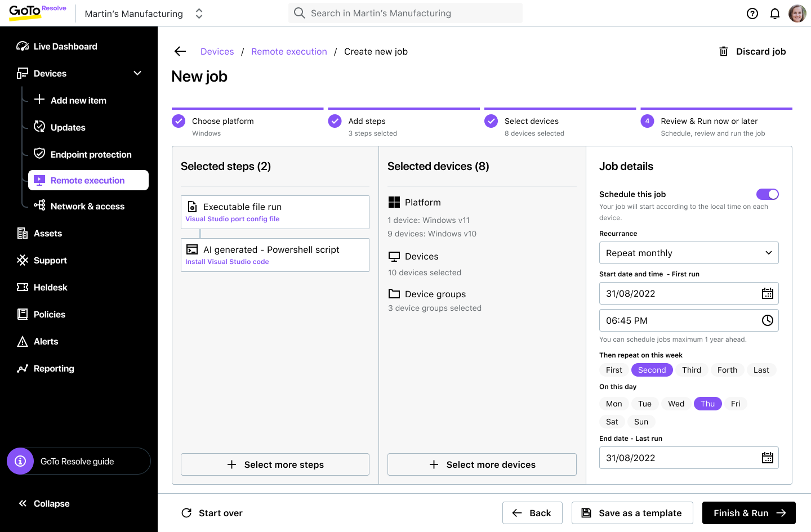Screen dimensions: 811x532
Task: Click the back arrow next to New job
Action: coord(179,51)
